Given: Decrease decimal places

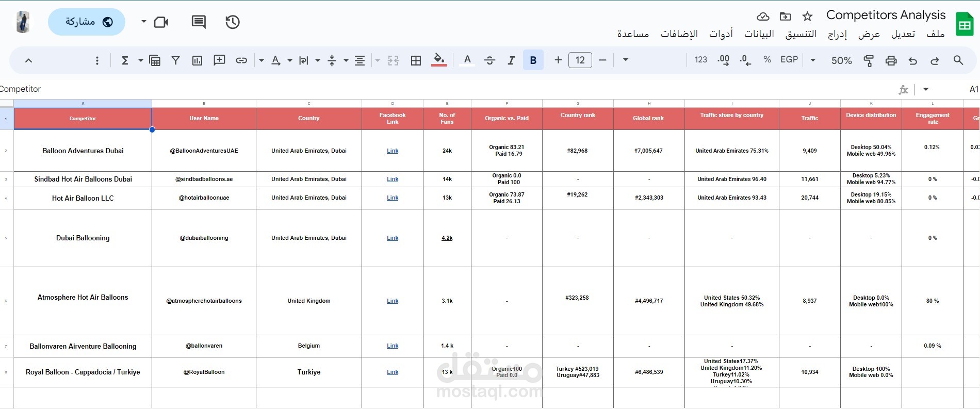Looking at the screenshot, I should point(745,60).
